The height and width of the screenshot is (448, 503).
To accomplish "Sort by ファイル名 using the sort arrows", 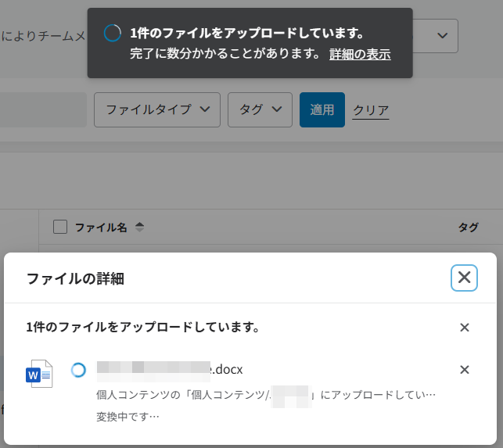I will tap(139, 227).
